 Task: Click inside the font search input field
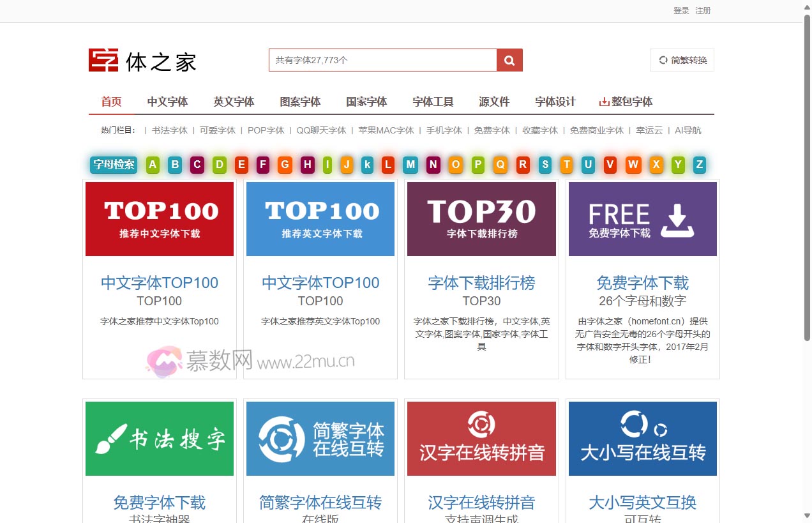point(383,59)
